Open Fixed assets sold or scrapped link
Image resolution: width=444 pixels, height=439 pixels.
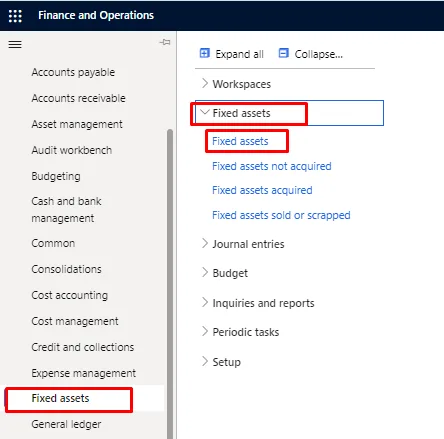(x=281, y=215)
